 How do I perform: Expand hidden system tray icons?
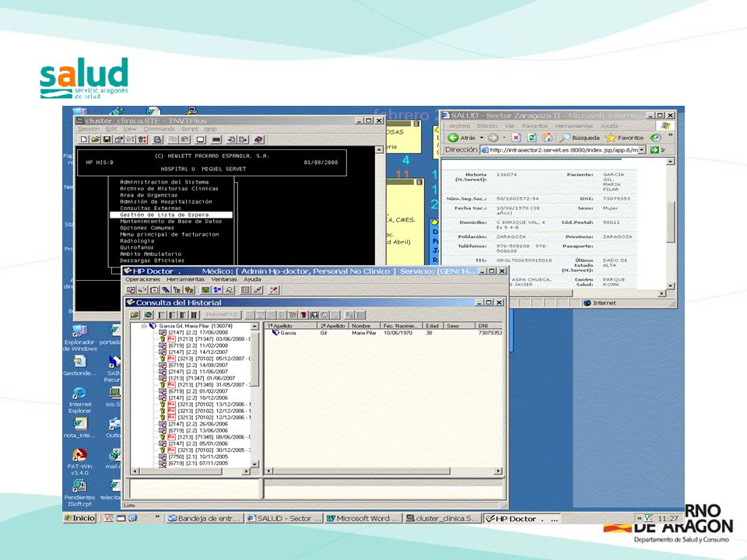(640, 518)
